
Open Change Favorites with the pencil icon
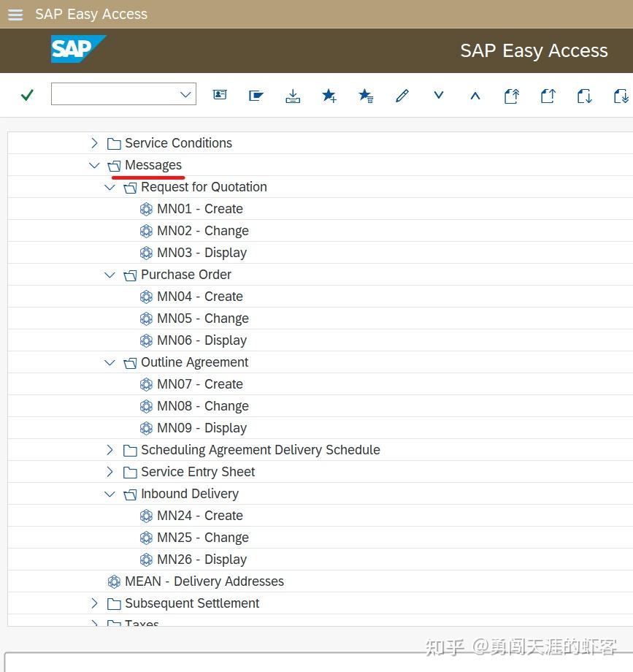pos(402,95)
